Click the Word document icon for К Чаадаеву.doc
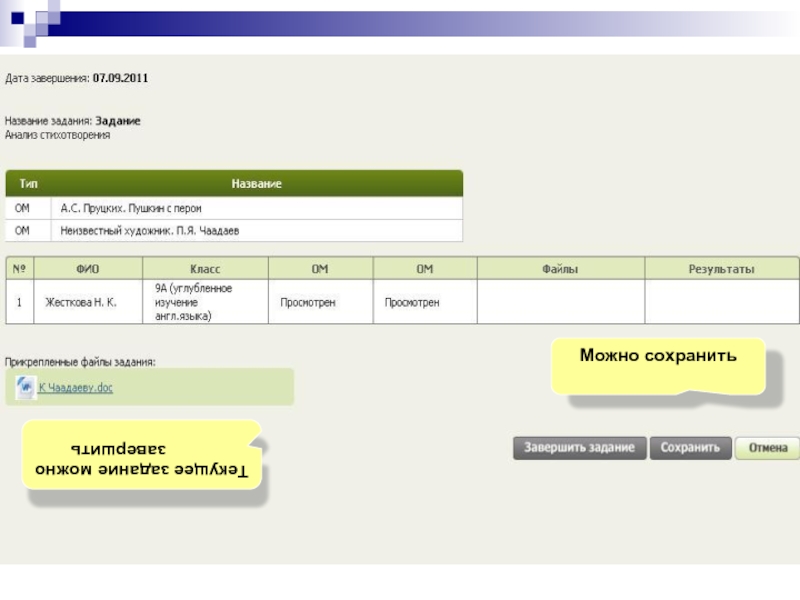 tap(24, 387)
